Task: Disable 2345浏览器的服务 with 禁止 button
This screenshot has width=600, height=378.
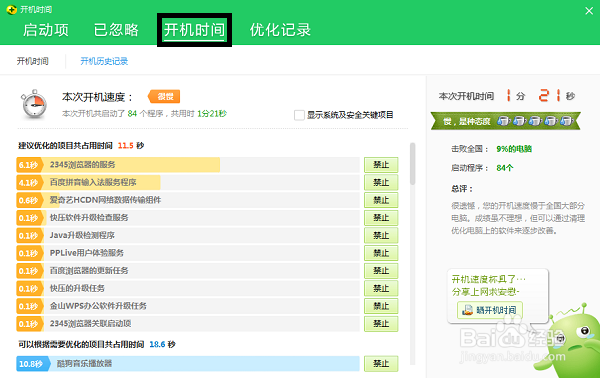Action: (381, 165)
